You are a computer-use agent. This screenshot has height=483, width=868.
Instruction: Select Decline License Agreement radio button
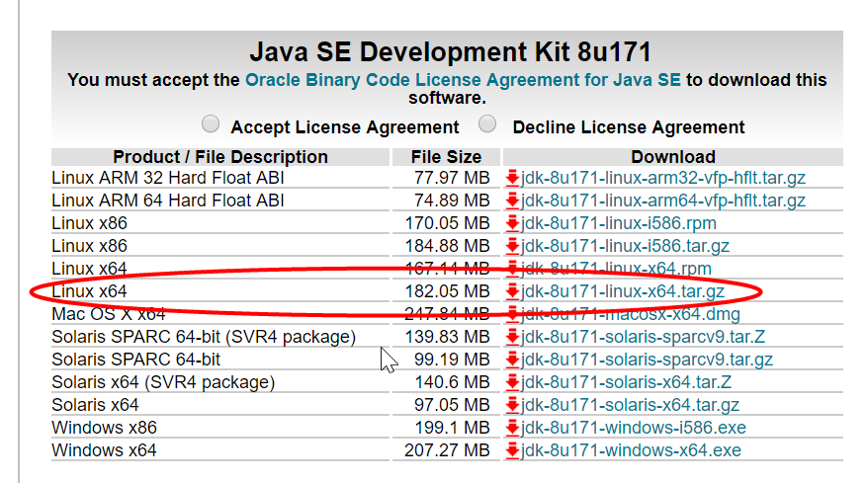(x=487, y=123)
